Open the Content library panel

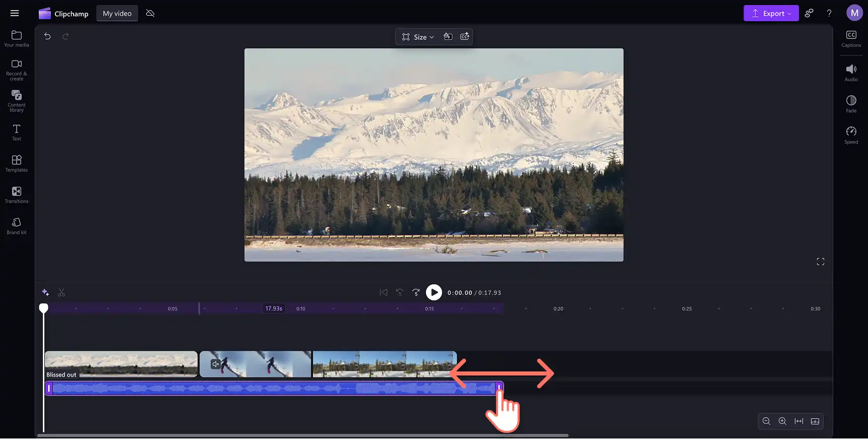coord(17,101)
